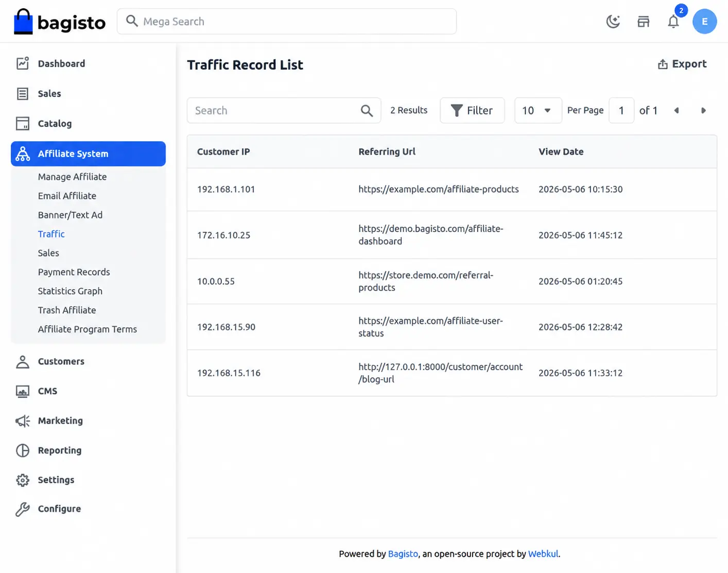Open the 10 per page dropdown
The width and height of the screenshot is (728, 573).
tap(538, 110)
